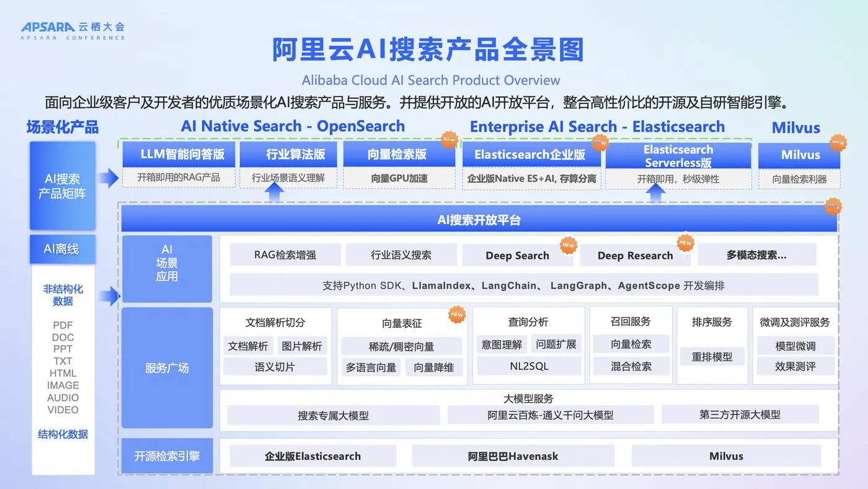The height and width of the screenshot is (489, 868).
Task: Click the 向量检索利器 description
Action: [x=799, y=179]
